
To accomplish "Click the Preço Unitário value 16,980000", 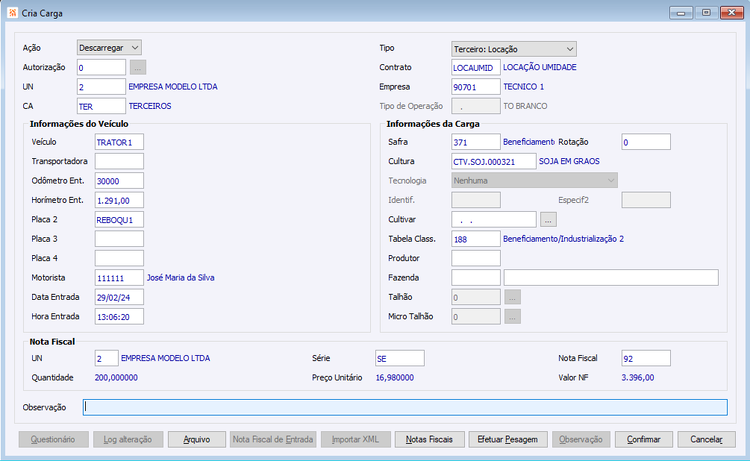I will click(x=395, y=378).
